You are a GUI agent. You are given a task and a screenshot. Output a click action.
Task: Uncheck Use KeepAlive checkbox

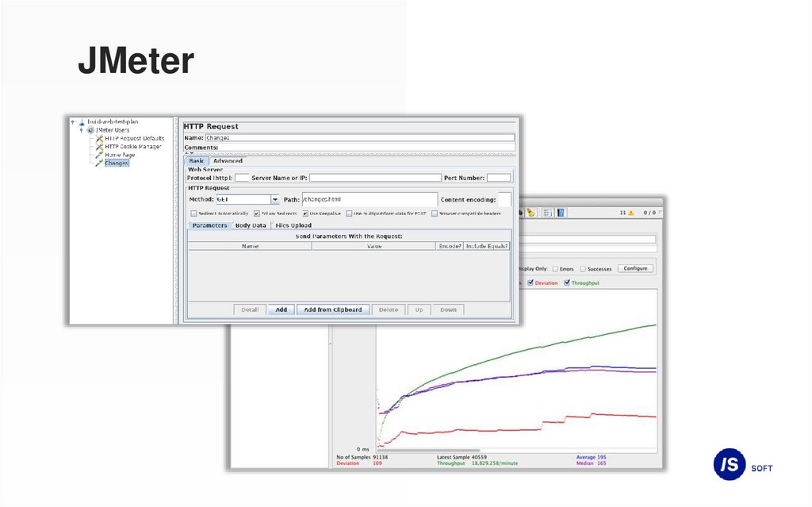[x=305, y=213]
